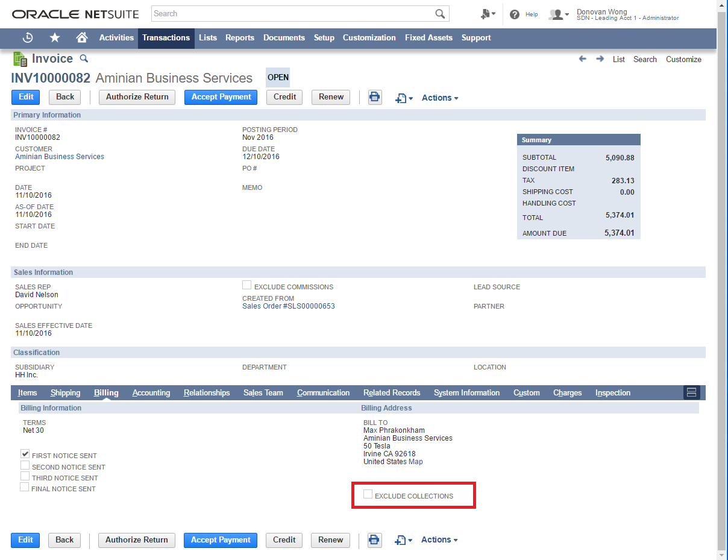Click the List link near Customize
The image size is (728, 560).
tap(619, 59)
